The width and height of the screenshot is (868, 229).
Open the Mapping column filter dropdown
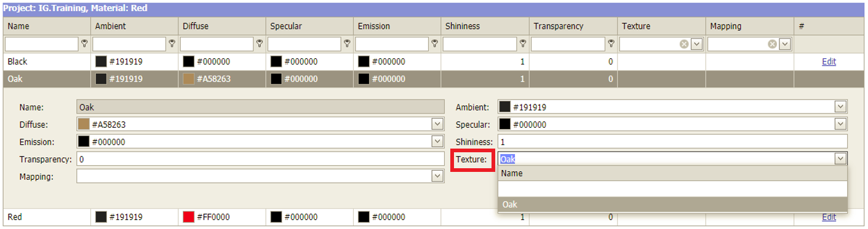click(x=784, y=44)
